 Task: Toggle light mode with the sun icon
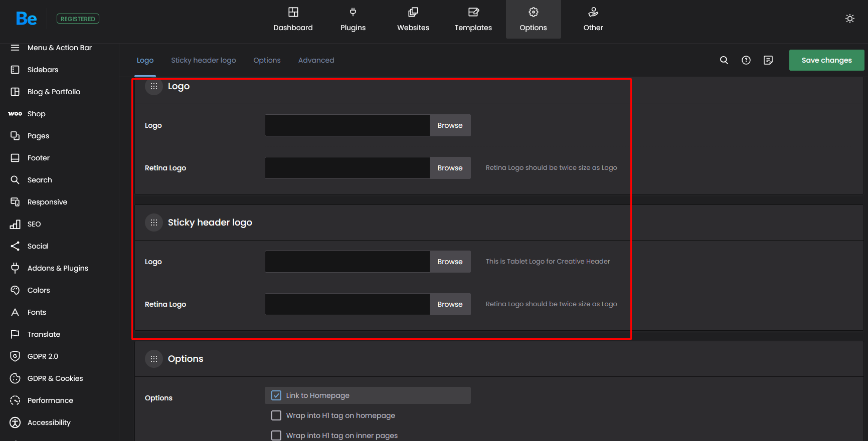[x=849, y=19]
